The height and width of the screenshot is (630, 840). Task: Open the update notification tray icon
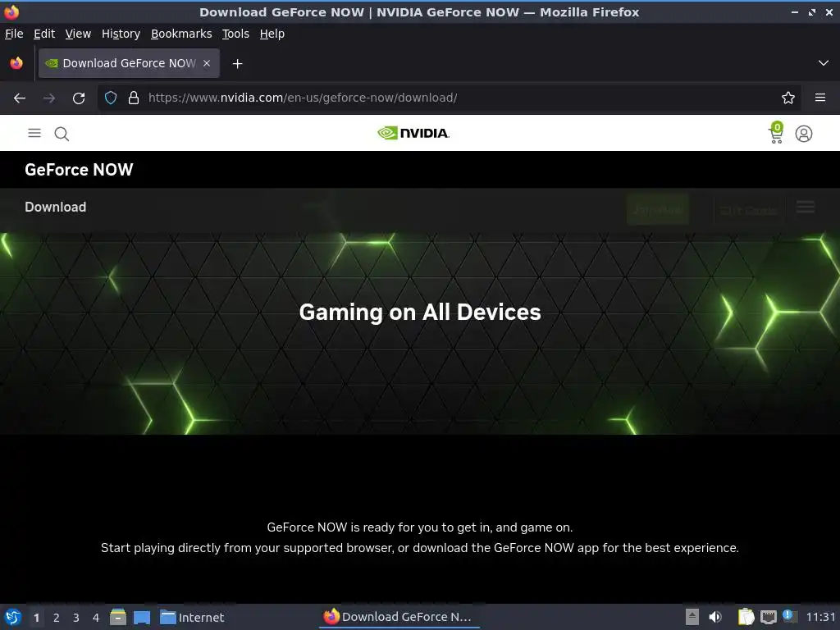[x=789, y=615]
